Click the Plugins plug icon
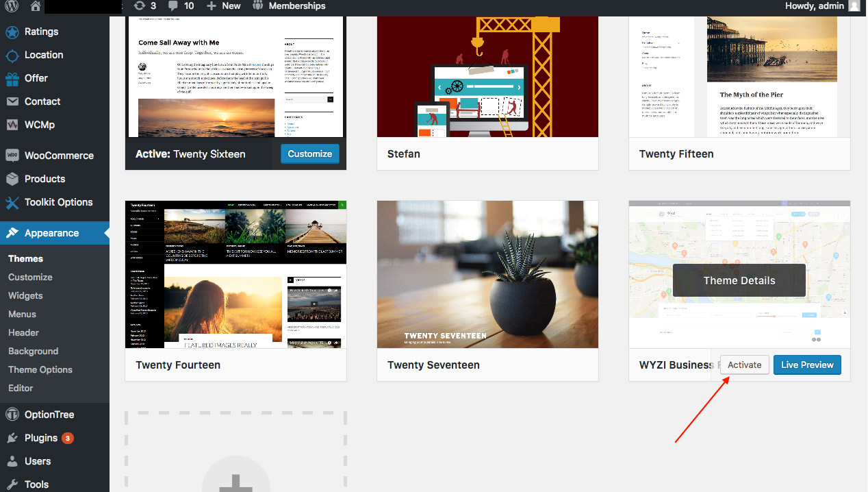 coord(12,438)
